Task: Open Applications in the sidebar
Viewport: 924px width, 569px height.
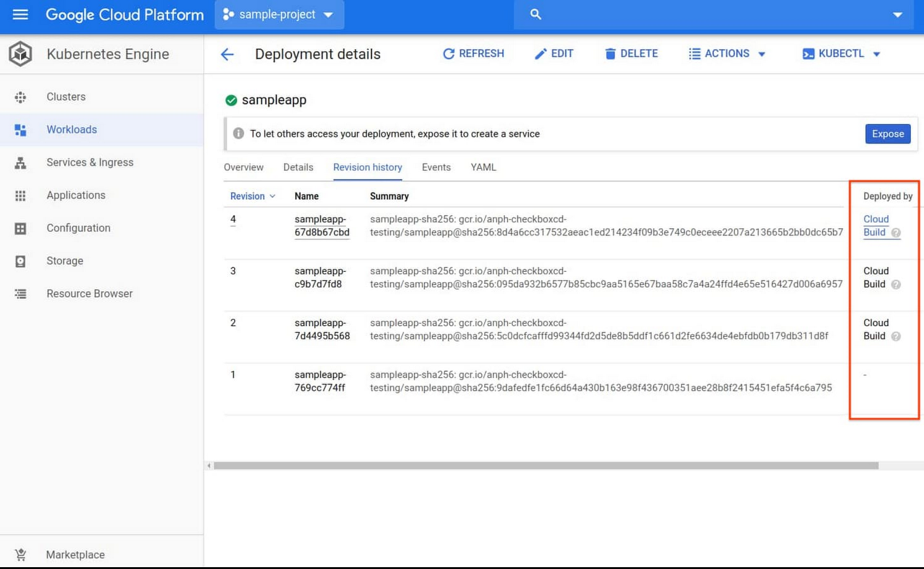Action: (x=102, y=195)
